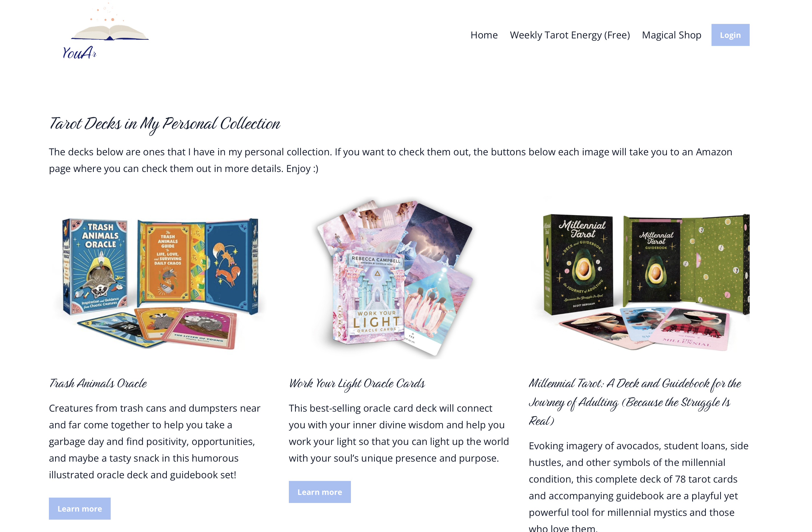Select the Work Your Light Oracle Cards heading
The width and height of the screenshot is (812, 532).
pyautogui.click(x=357, y=384)
